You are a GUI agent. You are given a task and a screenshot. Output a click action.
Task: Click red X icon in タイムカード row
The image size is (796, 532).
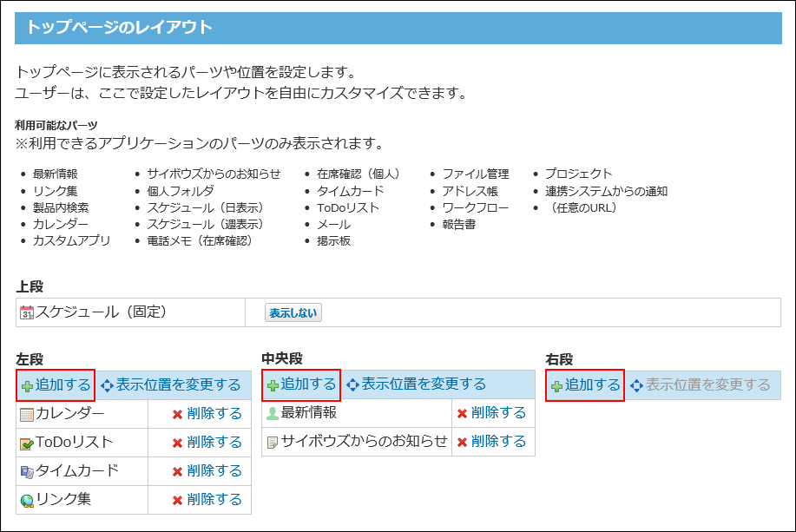pyautogui.click(x=177, y=472)
